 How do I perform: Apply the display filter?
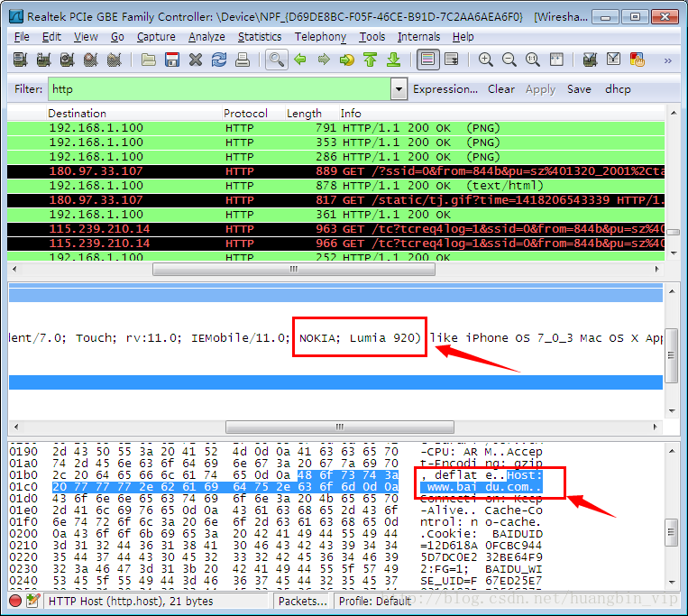pos(541,89)
